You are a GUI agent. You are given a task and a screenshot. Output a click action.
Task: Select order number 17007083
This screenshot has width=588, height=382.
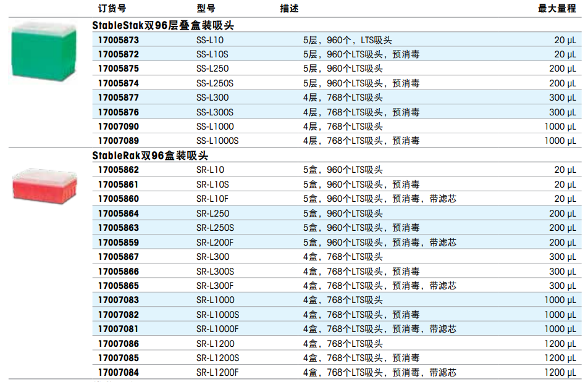119,300
